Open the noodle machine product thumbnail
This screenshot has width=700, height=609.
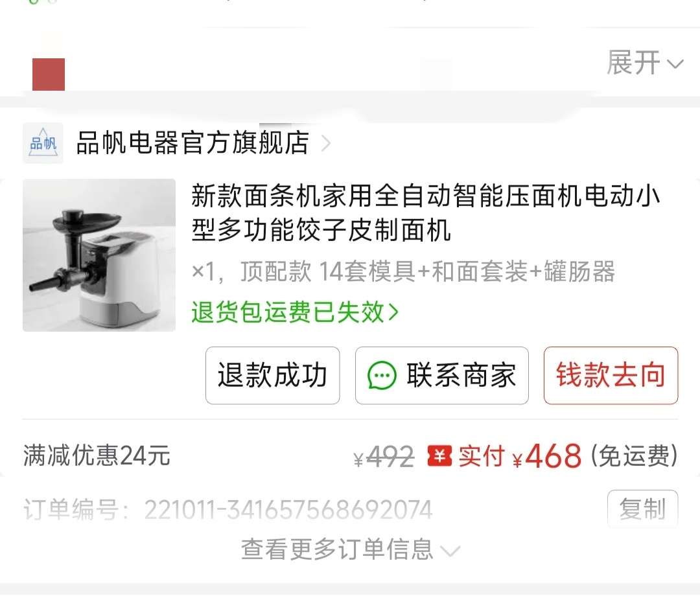point(99,255)
